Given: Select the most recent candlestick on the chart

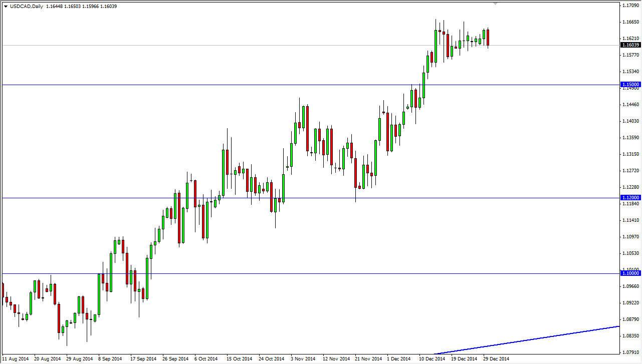Looking at the screenshot, I should click(x=488, y=38).
